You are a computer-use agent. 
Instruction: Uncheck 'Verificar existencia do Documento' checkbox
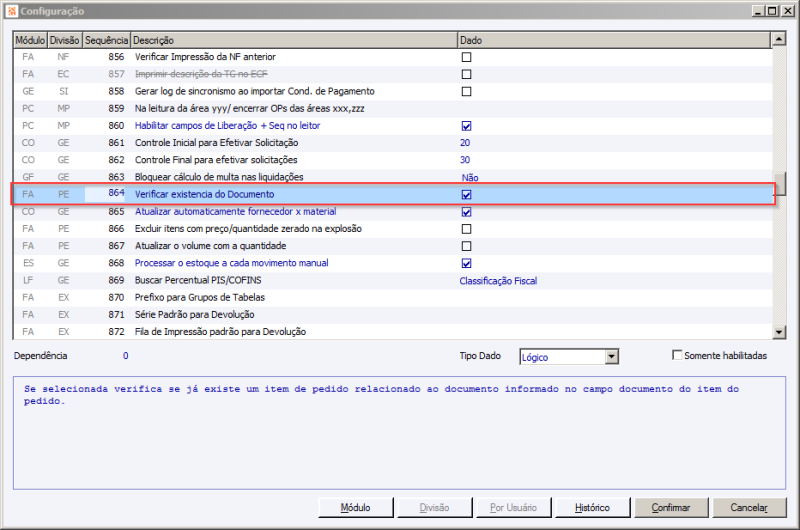tap(466, 194)
